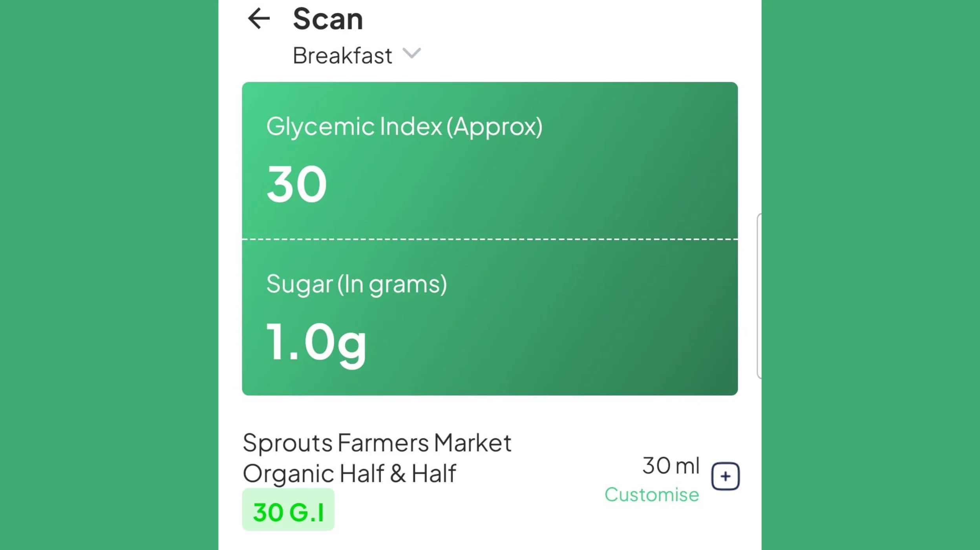Grab the scroll handle on the right edge
Image resolution: width=980 pixels, height=550 pixels.
tap(759, 296)
